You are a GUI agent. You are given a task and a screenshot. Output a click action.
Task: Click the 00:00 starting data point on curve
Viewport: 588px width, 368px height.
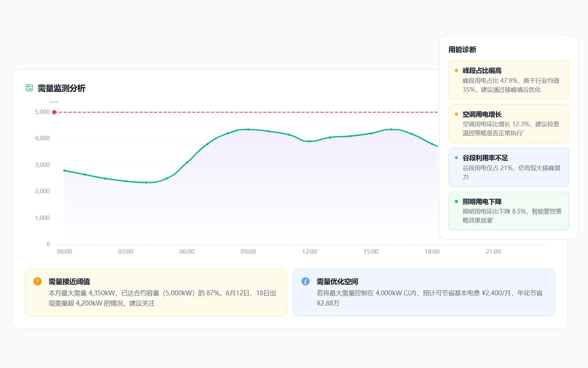point(64,170)
